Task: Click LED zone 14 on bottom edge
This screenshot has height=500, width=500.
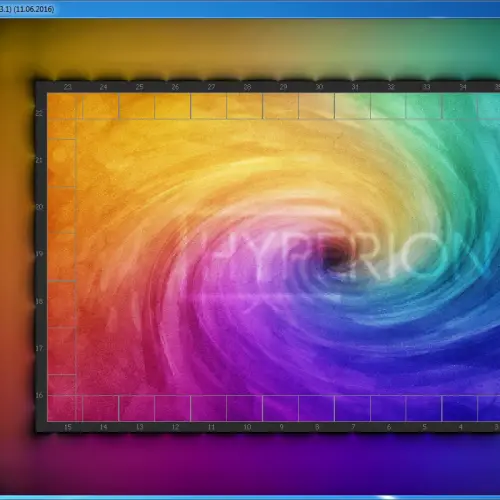Action: (x=101, y=408)
